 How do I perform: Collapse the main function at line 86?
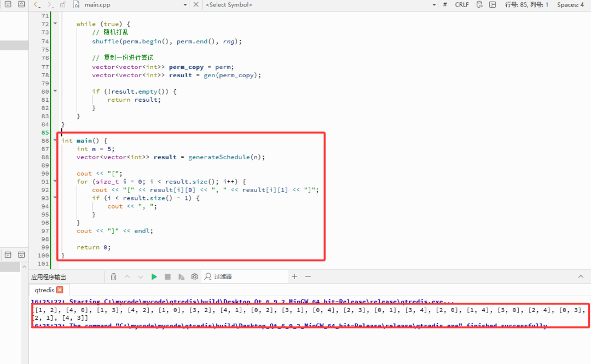tap(55, 140)
